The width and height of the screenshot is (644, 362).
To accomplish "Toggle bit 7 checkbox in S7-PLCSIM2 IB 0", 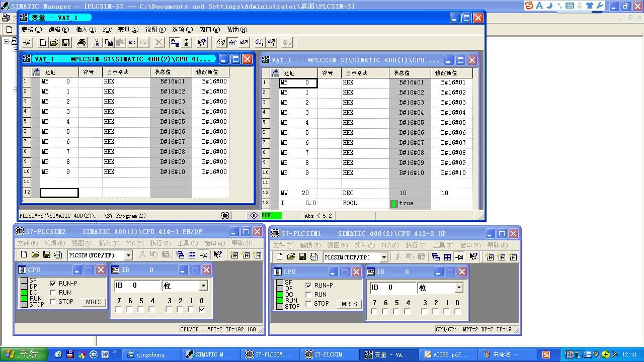I will (x=119, y=309).
